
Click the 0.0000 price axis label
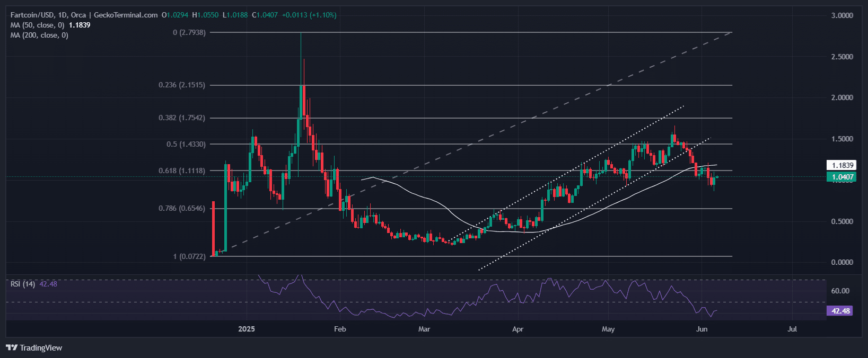pos(842,262)
